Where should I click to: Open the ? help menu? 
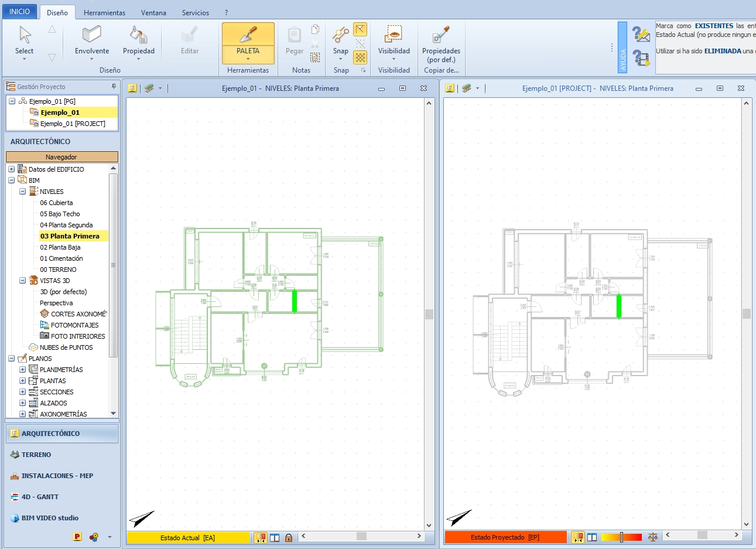point(227,12)
